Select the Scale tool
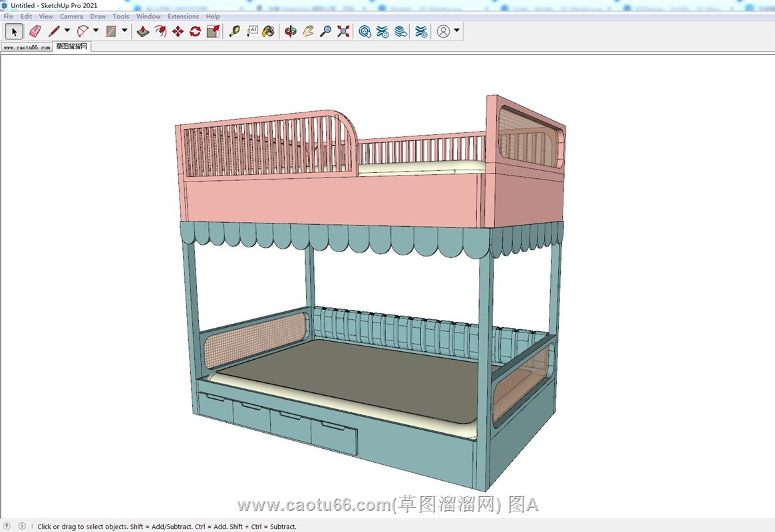The height and width of the screenshot is (532, 775). point(213,32)
